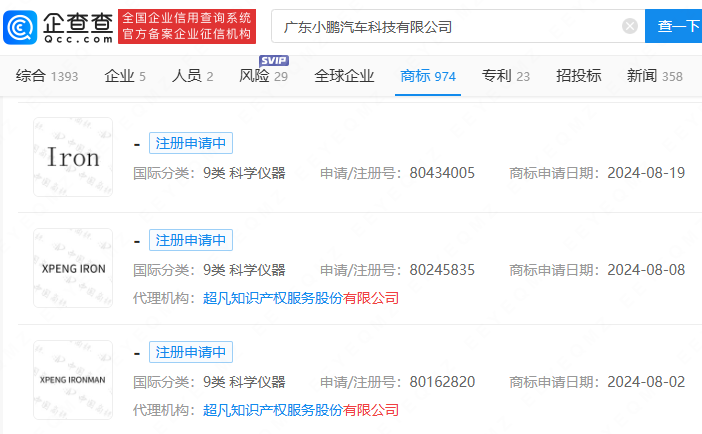Open the XPENG IRONMAN trademark thumbnail
Viewport: 702px width, 434px height.
(73, 380)
